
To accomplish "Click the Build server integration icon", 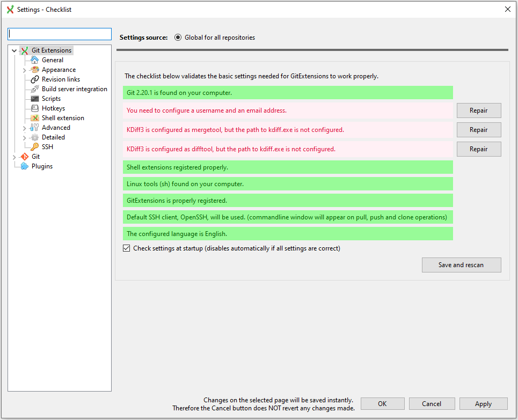I will click(35, 89).
